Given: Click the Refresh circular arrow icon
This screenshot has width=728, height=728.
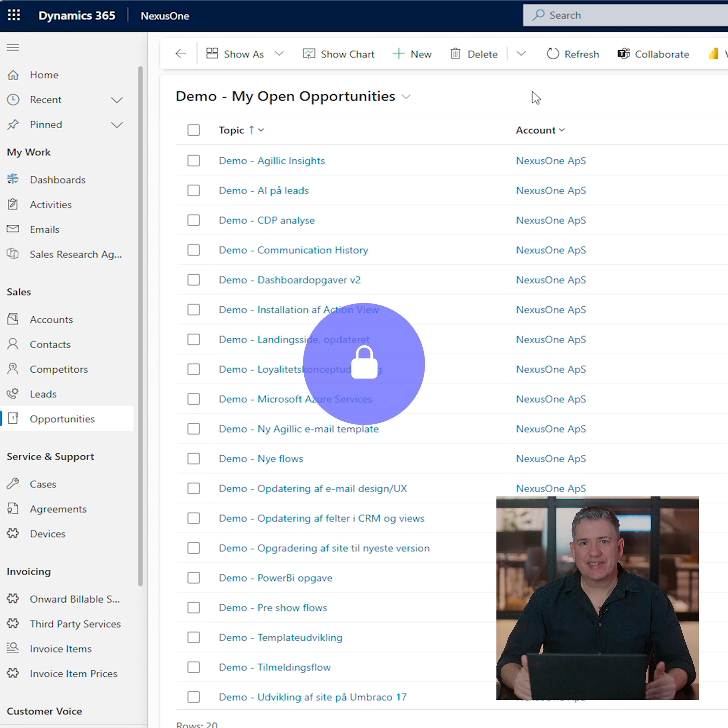Looking at the screenshot, I should (553, 54).
